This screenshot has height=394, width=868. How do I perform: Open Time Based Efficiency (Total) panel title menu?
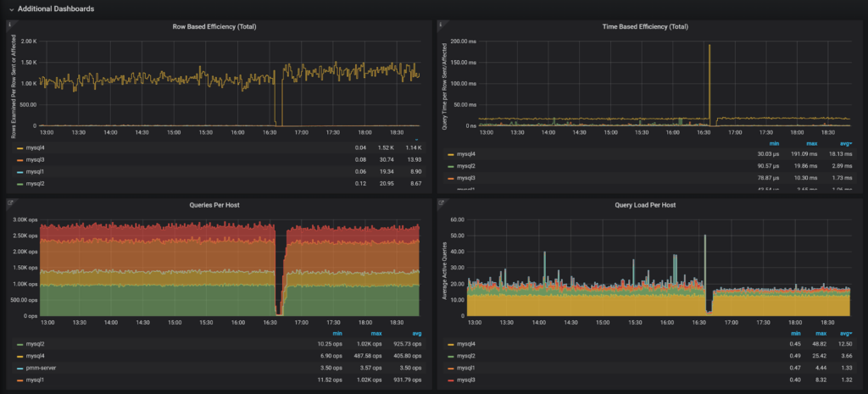[x=646, y=26]
